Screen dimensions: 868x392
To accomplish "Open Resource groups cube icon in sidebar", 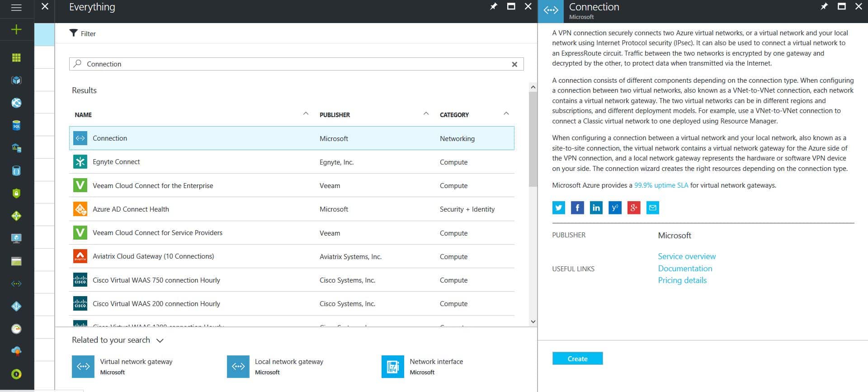I will tap(16, 80).
